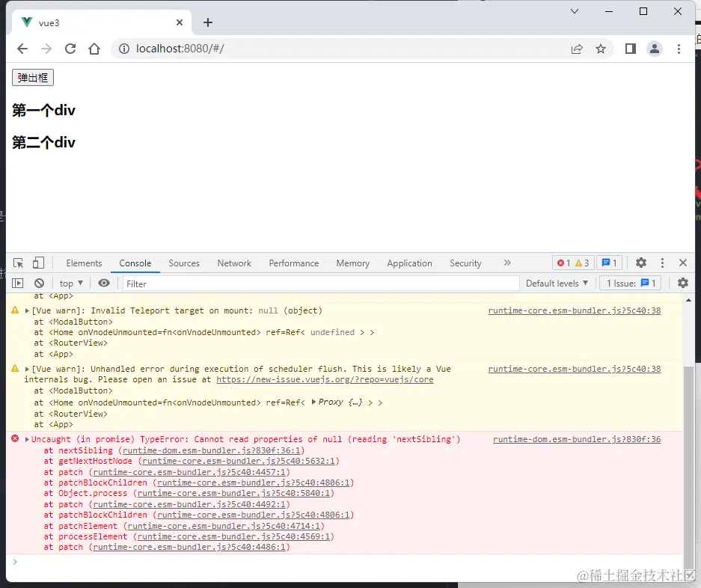701x588 pixels.
Task: Clear the console
Action: click(40, 283)
